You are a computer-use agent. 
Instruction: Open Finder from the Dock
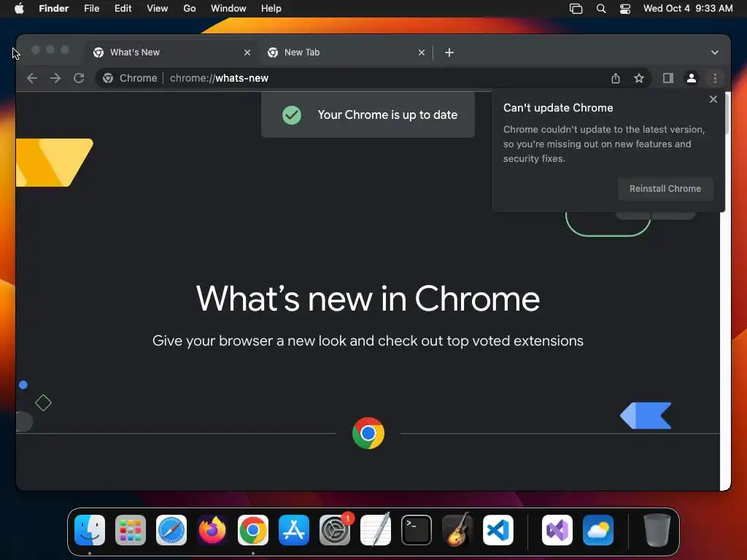[90, 530]
